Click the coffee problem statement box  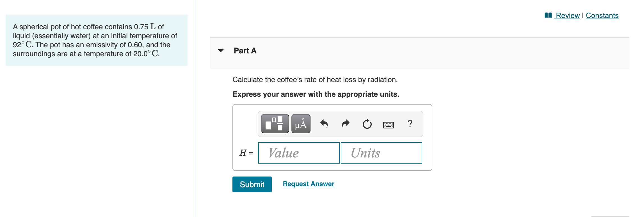click(x=97, y=40)
